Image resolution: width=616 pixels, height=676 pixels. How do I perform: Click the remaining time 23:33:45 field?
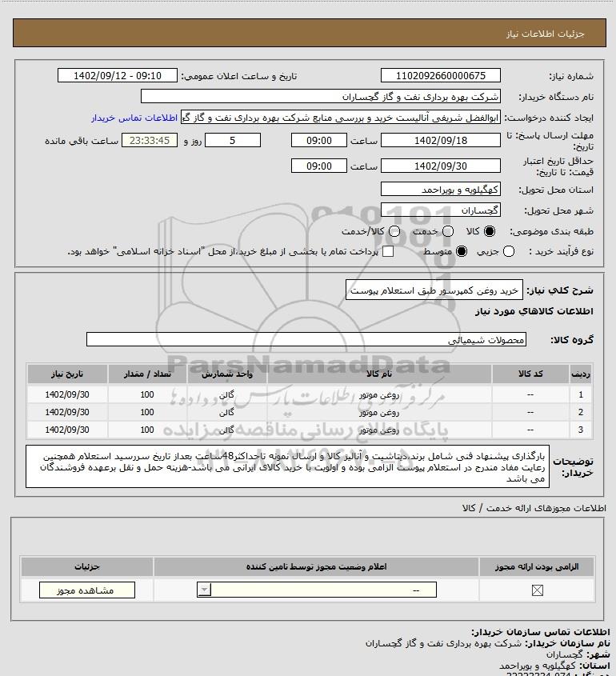point(150,140)
